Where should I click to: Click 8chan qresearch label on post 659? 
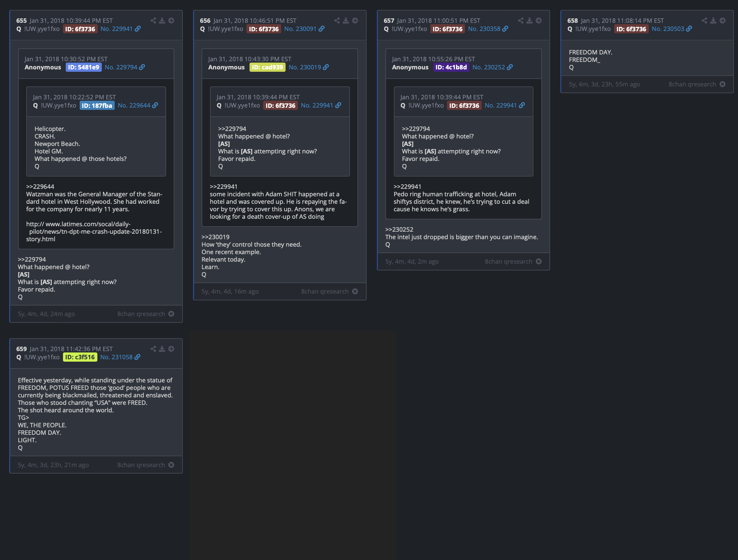pyautogui.click(x=141, y=465)
